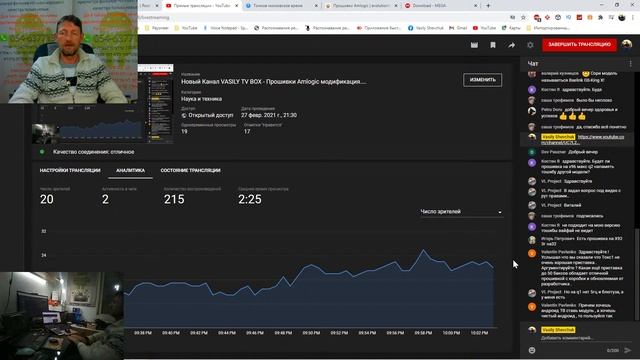Viewport: 640px width, 360px height.
Task: Open a new browser tab with plus button
Action: pos(488,6)
